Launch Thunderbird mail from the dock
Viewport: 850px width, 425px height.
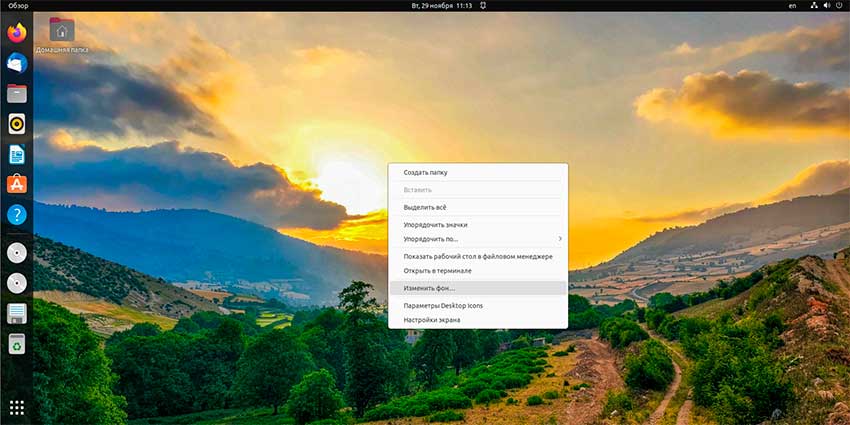(x=16, y=63)
